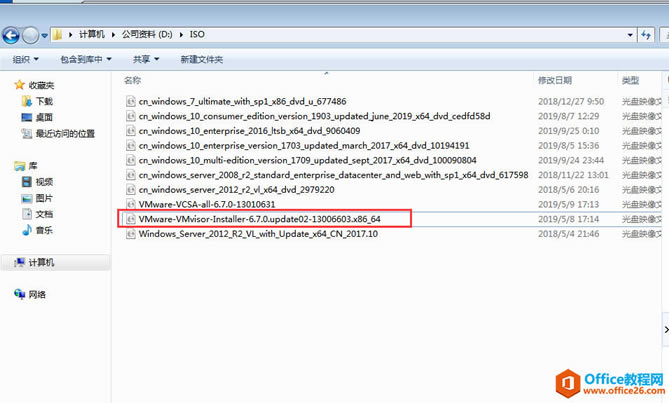Click ISO icon of cn_windows_7_ultimate file

coord(131,101)
